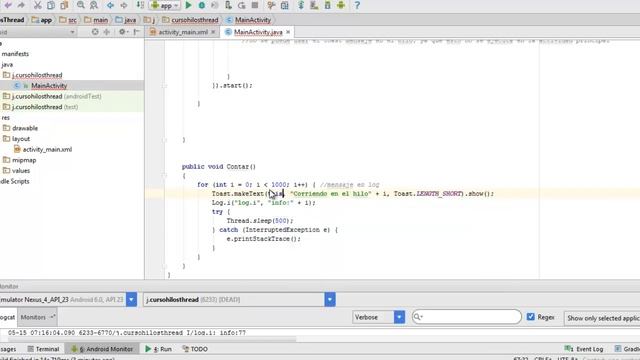The image size is (640, 360).
Task: Click the logcat horizontal scrollbar
Action: pyautogui.click(x=152, y=339)
